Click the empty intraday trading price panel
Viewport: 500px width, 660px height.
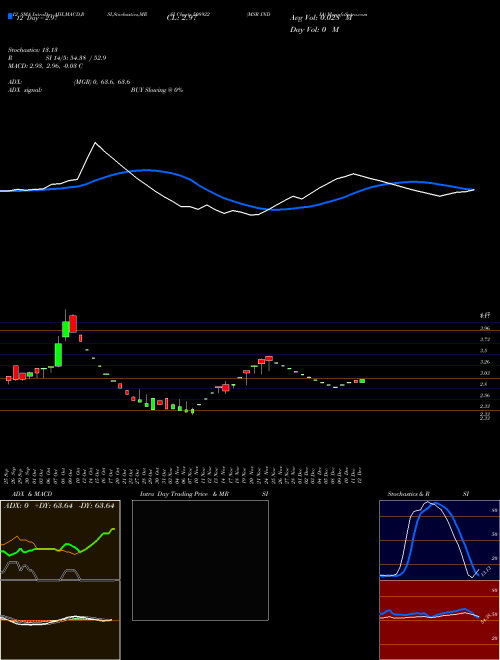(x=200, y=560)
